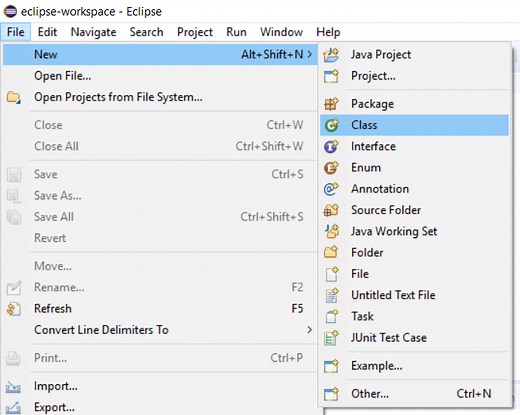The image size is (520, 415).
Task: Select Untitled Text File label
Action: [393, 295]
